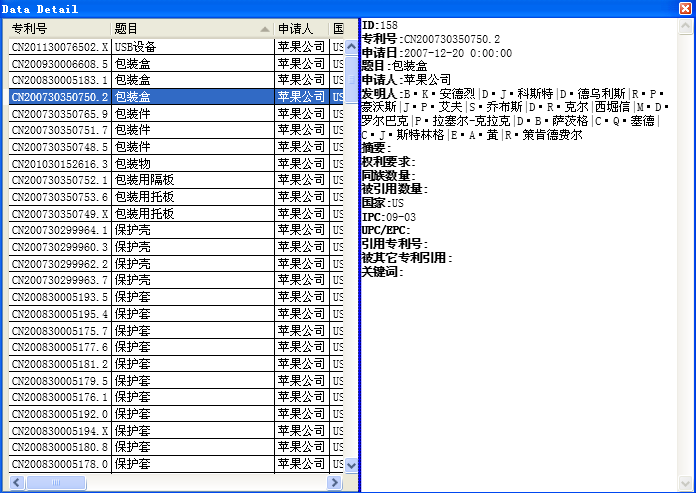Viewport: 696px width, 493px height.
Task: Click the horizontal scroll right arrow
Action: pos(335,482)
